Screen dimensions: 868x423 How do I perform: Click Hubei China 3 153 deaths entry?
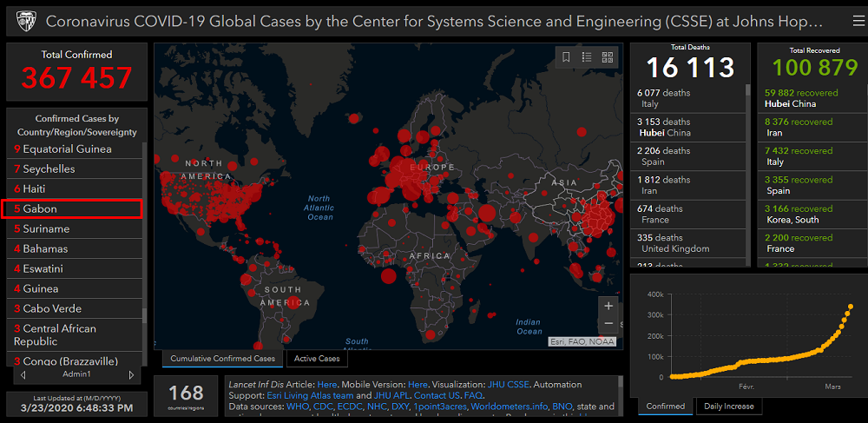[x=688, y=128]
